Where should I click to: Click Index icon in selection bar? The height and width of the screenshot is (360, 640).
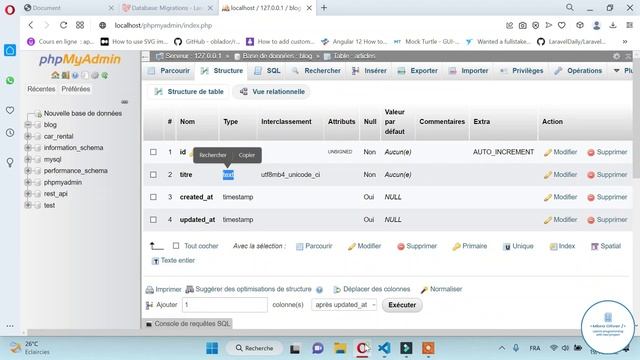[x=553, y=247]
